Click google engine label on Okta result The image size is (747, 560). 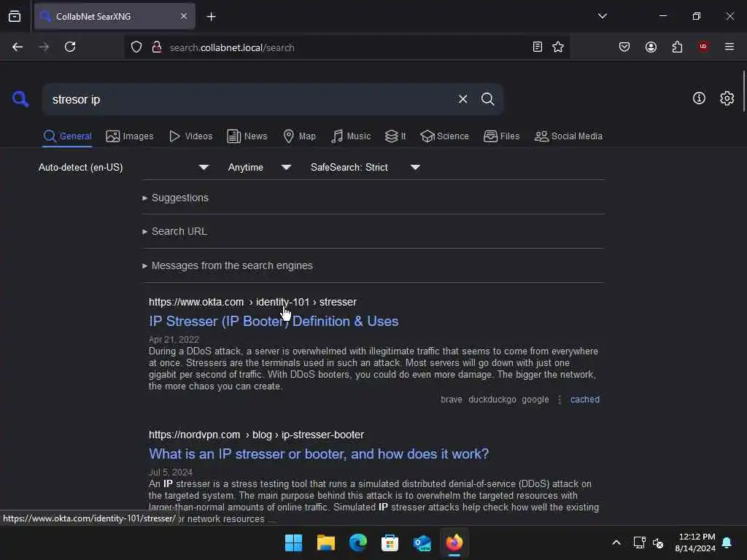tap(535, 400)
